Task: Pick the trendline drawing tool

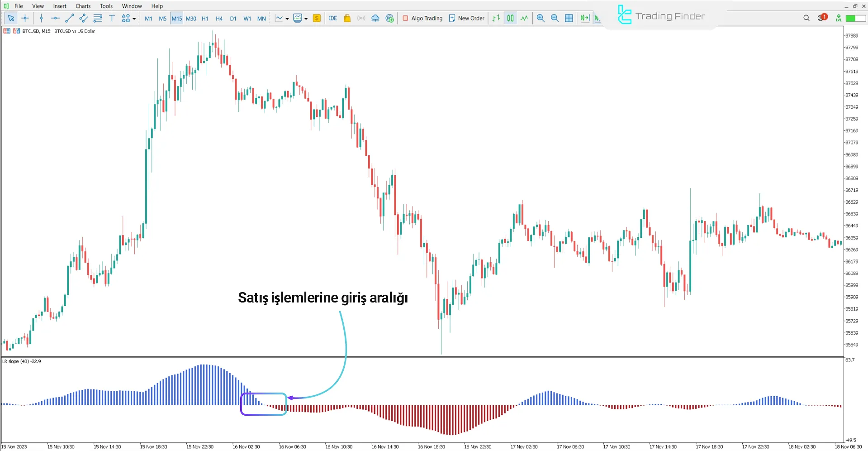Action: click(x=69, y=18)
